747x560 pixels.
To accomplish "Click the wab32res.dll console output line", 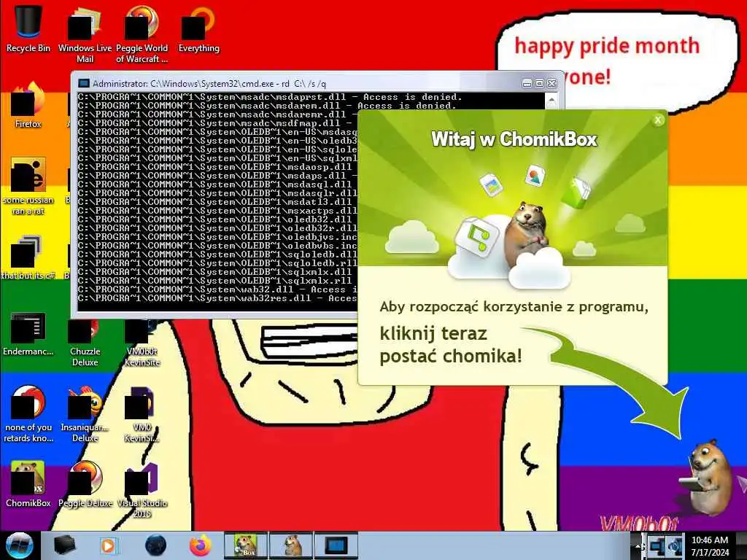I will tap(217, 298).
